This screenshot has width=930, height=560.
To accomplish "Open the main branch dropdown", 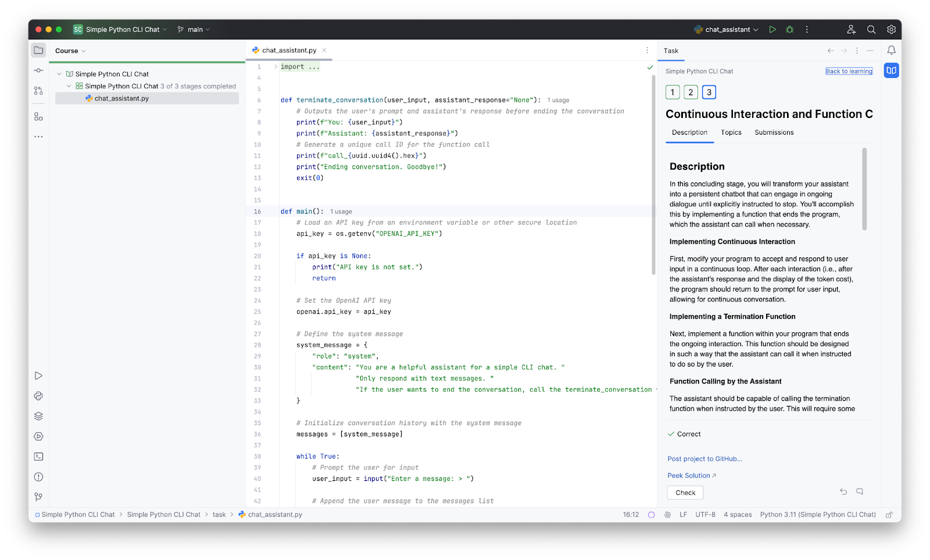I will [x=194, y=30].
